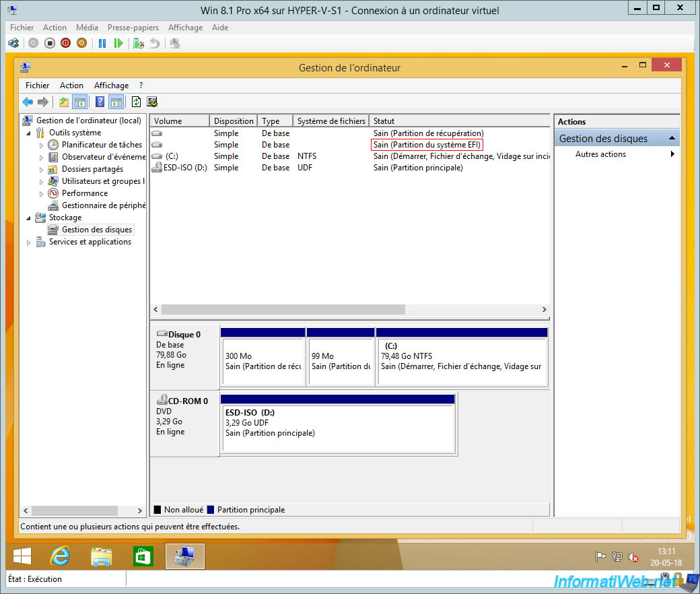Click the Disque 0 disk label
The image size is (700, 594).
pos(184,335)
